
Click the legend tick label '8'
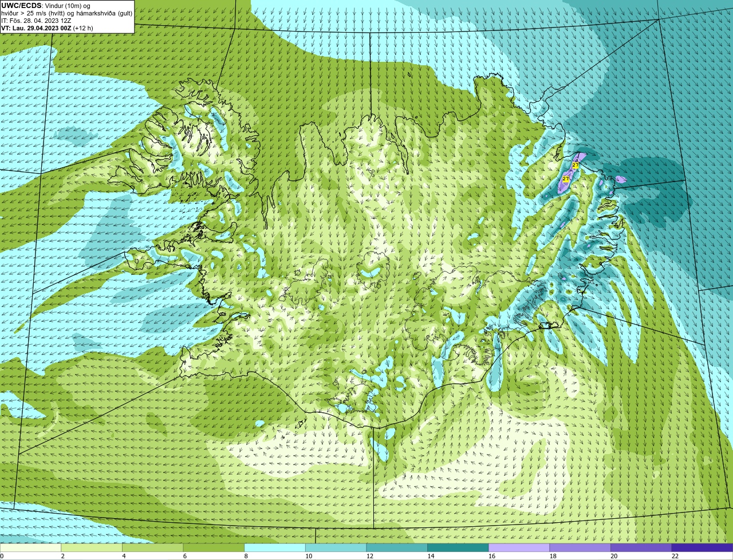coord(247,556)
